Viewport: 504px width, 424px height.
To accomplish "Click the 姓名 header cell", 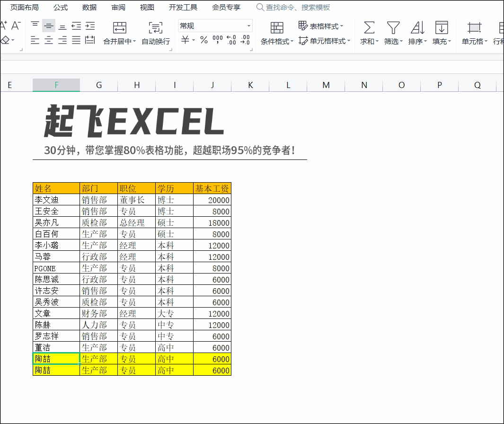I will tap(56, 188).
